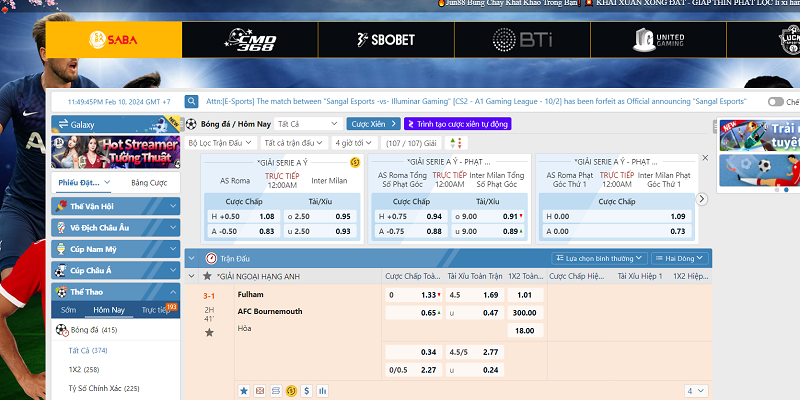The width and height of the screenshot is (800, 400).
Task: Select Bournemouth handicap odds 0.65
Action: pyautogui.click(x=414, y=313)
